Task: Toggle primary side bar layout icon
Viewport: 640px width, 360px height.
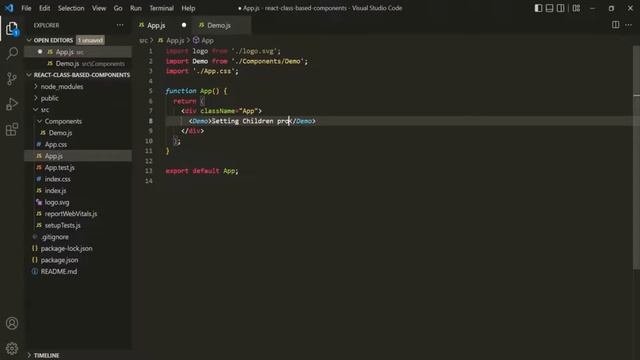Action: coord(538,8)
